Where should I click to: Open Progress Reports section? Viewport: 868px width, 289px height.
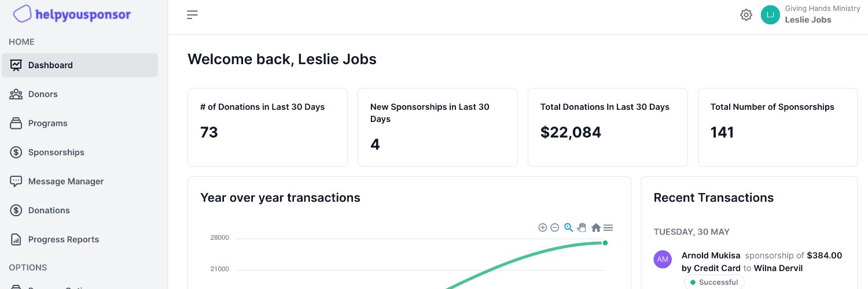(64, 239)
